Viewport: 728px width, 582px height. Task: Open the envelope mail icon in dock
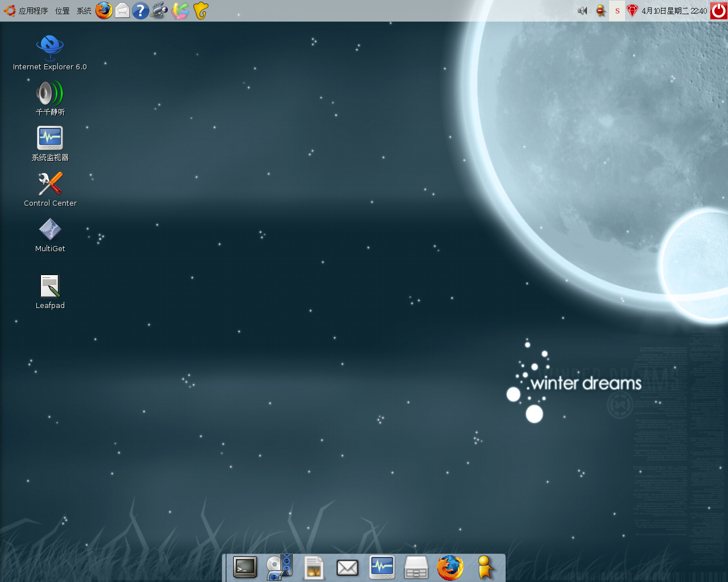coord(348,568)
